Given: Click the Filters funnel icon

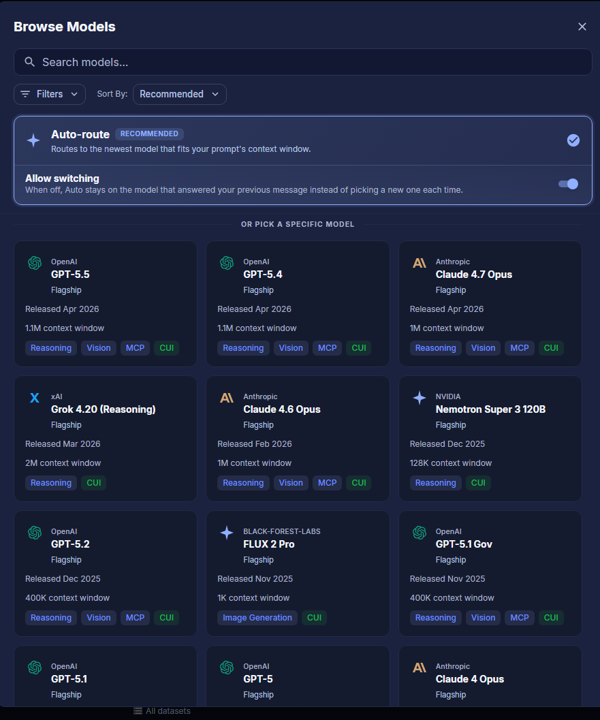Looking at the screenshot, I should point(25,94).
